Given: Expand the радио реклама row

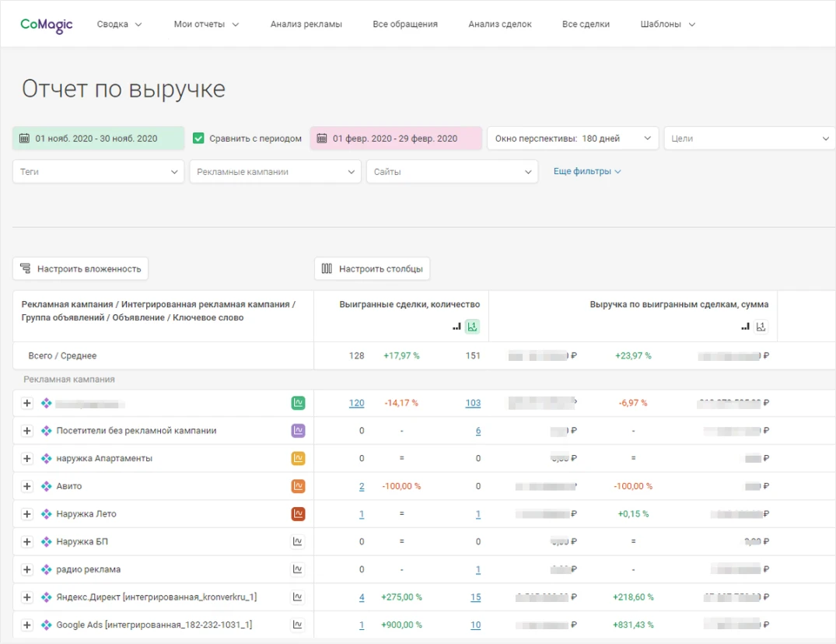Looking at the screenshot, I should coord(26,569).
